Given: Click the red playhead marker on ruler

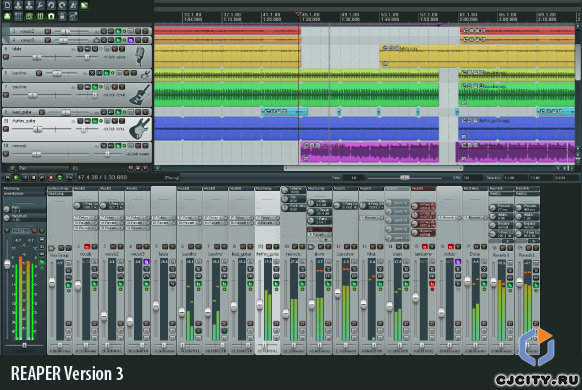Looking at the screenshot, I should (x=298, y=14).
